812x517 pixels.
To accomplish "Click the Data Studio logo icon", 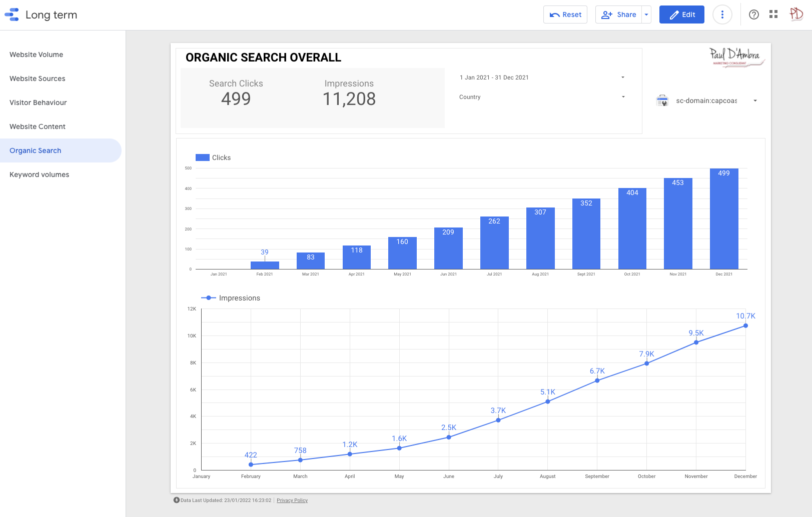I will pyautogui.click(x=12, y=14).
